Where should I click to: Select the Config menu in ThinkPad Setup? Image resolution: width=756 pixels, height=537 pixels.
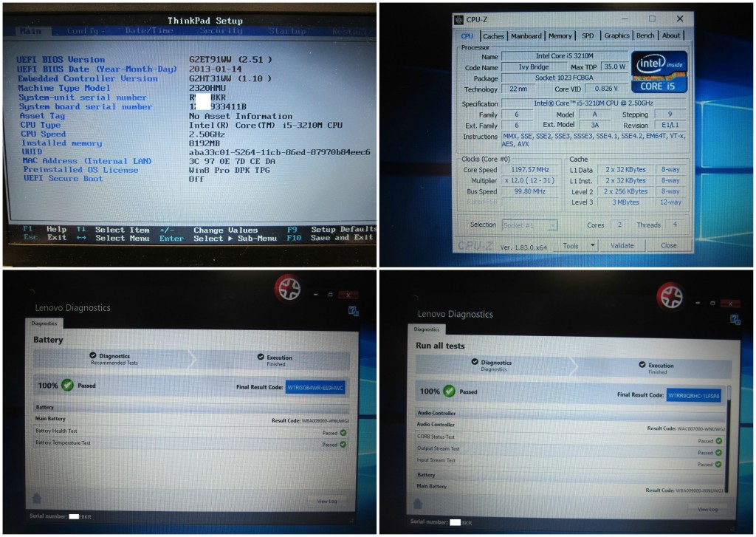[83, 31]
